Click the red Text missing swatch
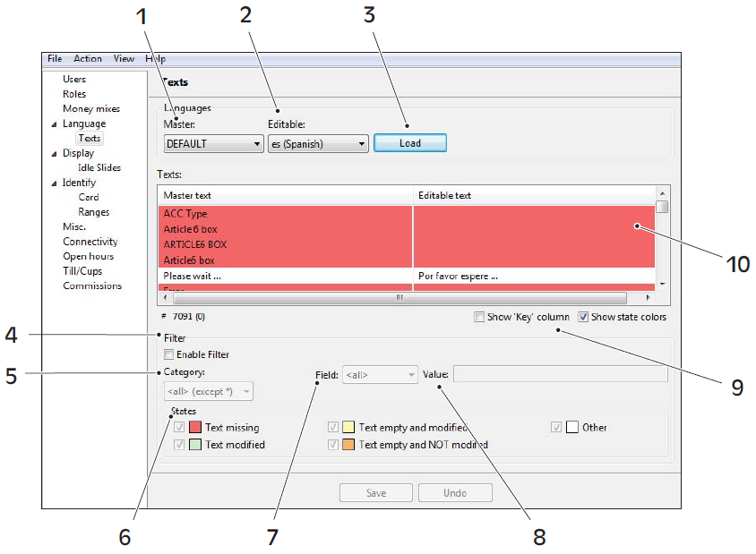The image size is (756, 554). click(196, 428)
